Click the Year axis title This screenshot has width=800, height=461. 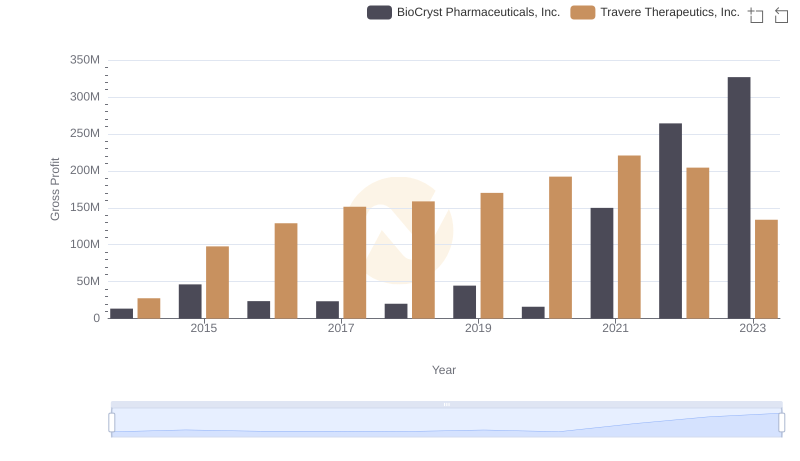(x=444, y=370)
